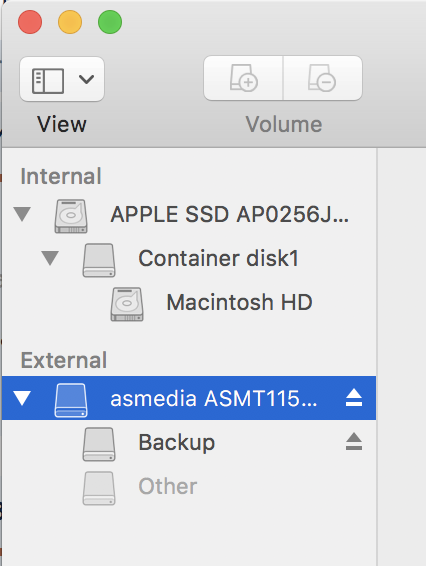Click the sidebar layout icon in View

pyautogui.click(x=48, y=81)
